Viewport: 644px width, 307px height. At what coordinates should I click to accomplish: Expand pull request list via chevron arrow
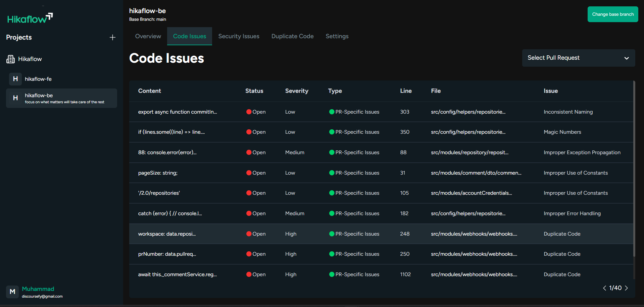coord(626,58)
